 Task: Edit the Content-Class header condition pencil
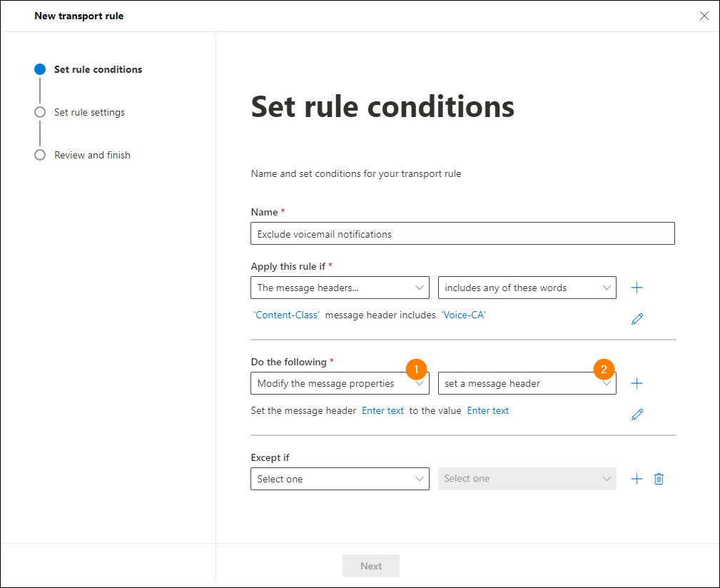click(x=637, y=318)
